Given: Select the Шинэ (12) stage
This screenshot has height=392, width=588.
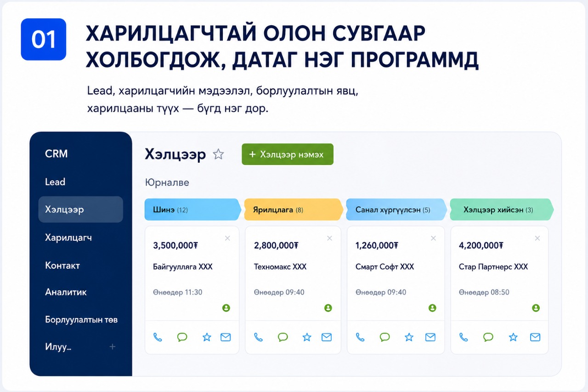Looking at the screenshot, I should point(193,210).
